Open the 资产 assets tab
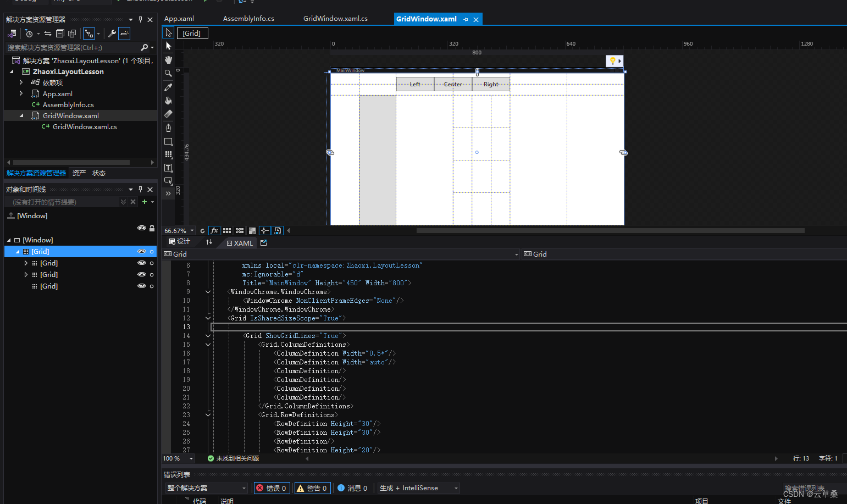Screen dimensions: 847x504 tap(79, 173)
